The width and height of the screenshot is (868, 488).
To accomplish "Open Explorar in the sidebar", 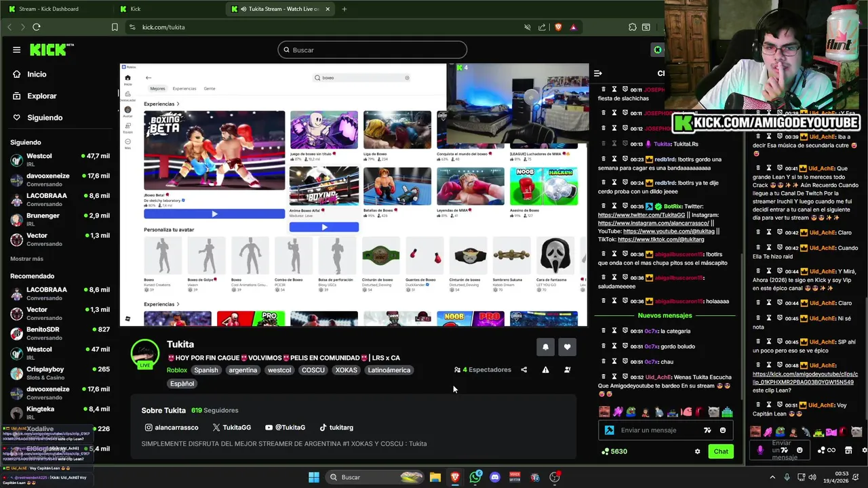I will click(41, 96).
